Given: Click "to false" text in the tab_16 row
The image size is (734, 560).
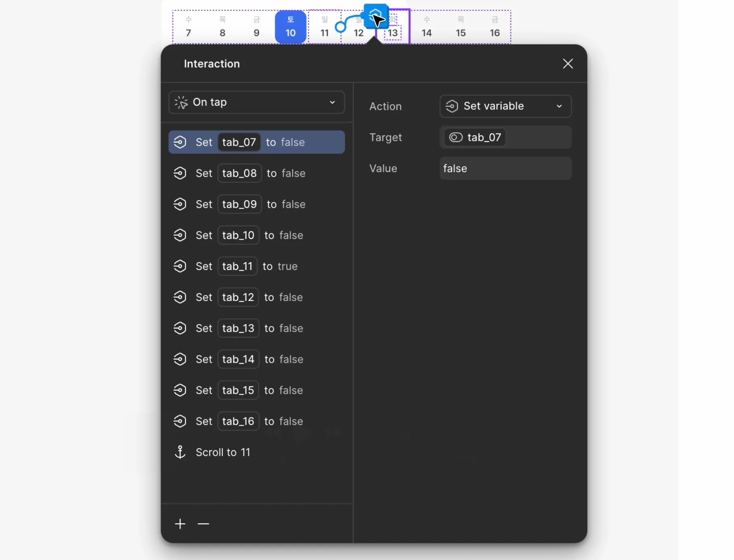Looking at the screenshot, I should click(284, 421).
